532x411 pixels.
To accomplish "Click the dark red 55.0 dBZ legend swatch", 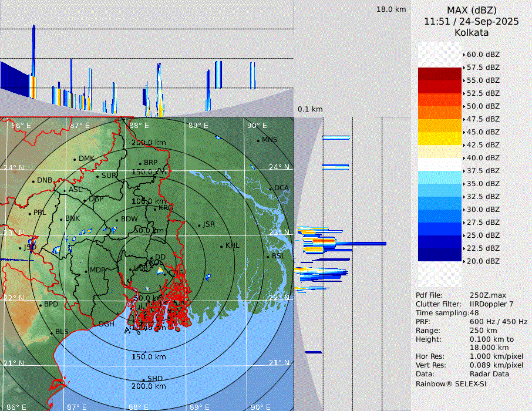I will coord(439,74).
